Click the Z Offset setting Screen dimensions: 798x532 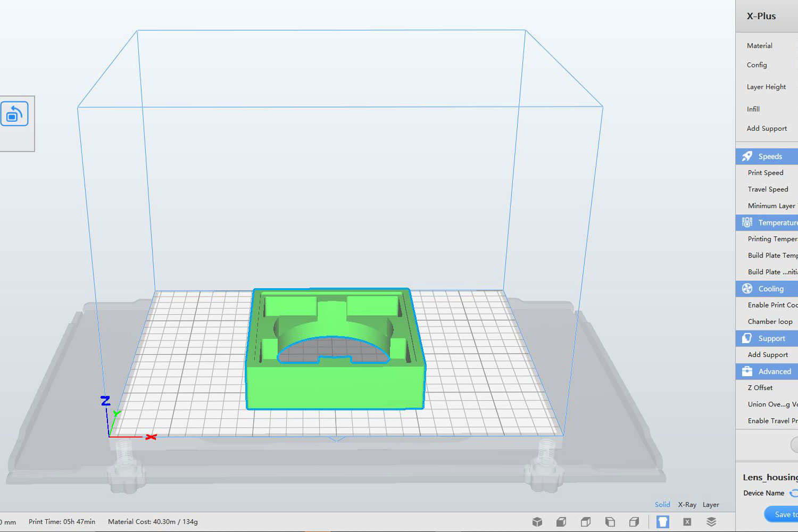(x=760, y=388)
